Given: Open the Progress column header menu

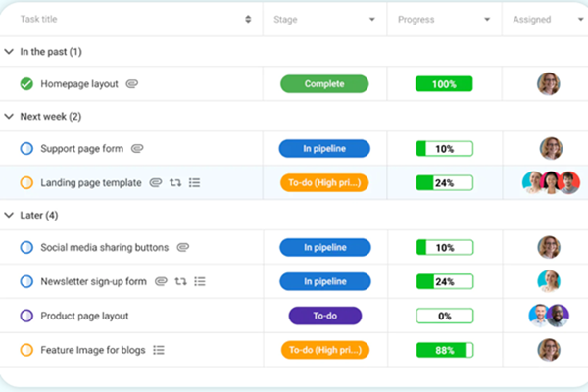Looking at the screenshot, I should 487,20.
